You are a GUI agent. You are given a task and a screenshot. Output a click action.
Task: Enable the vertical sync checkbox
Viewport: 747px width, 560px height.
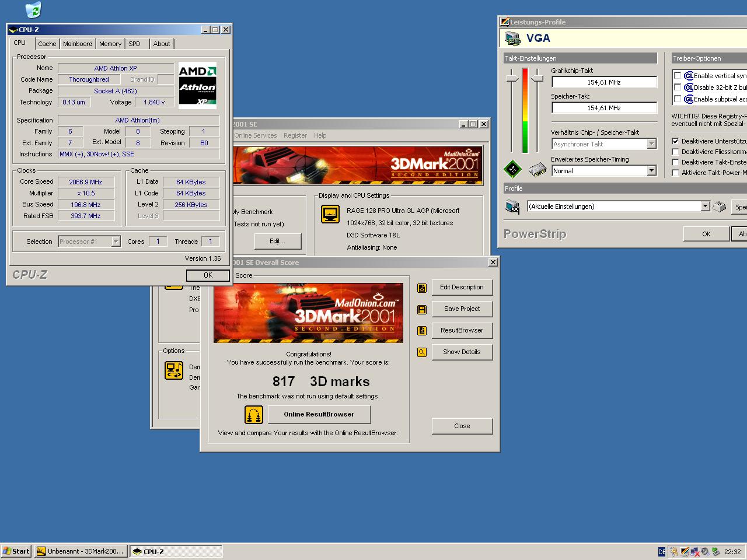[x=678, y=76]
